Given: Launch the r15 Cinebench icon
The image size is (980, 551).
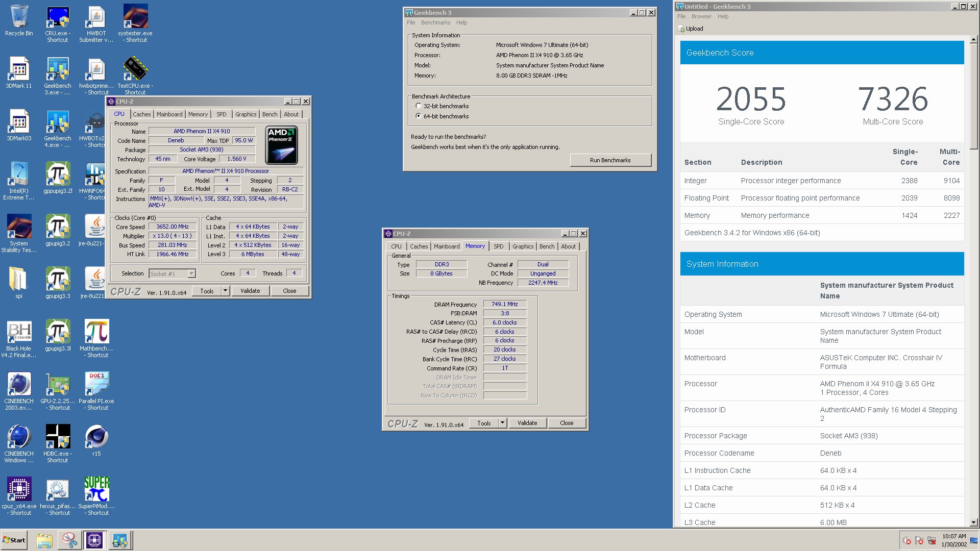Looking at the screenshot, I should click(96, 441).
